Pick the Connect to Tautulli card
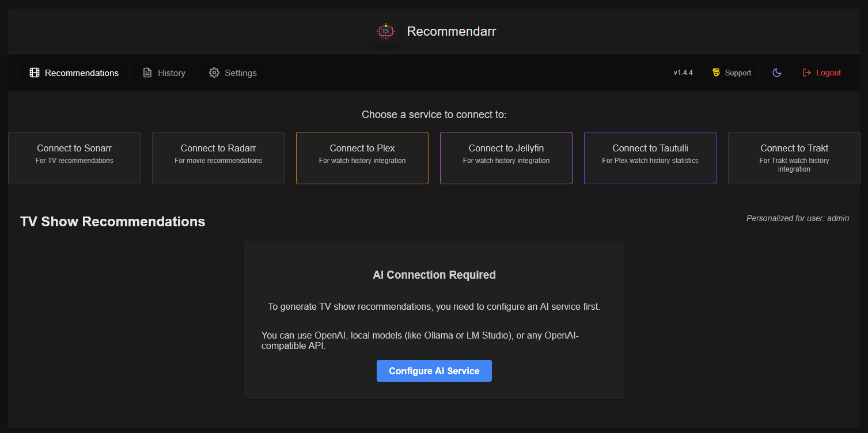 650,158
